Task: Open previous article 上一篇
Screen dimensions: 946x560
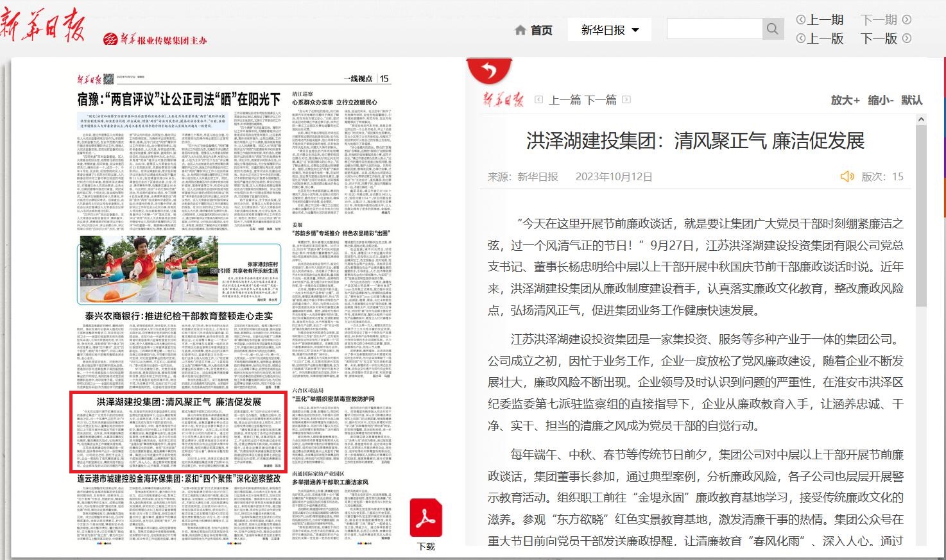Action: pos(565,100)
